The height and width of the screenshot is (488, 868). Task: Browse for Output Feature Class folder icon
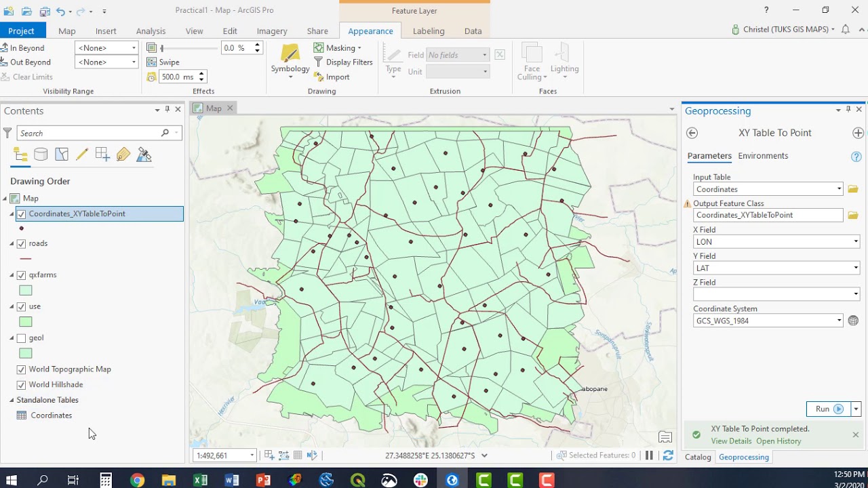[853, 215]
